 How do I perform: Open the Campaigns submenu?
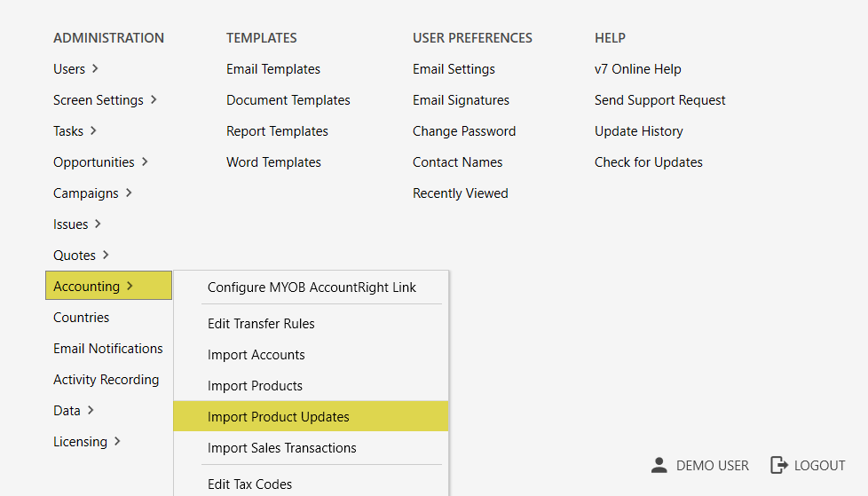tap(129, 193)
